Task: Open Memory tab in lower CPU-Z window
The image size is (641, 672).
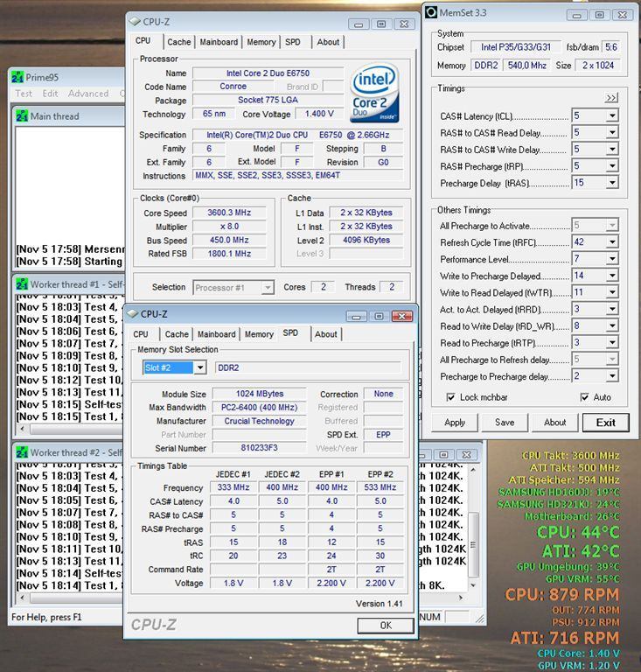Action: click(259, 334)
